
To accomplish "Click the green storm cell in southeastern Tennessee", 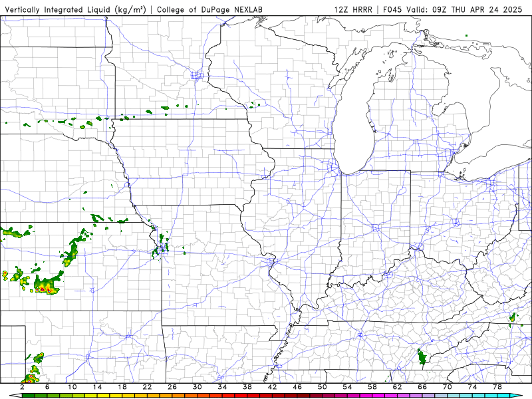I will click(422, 358).
